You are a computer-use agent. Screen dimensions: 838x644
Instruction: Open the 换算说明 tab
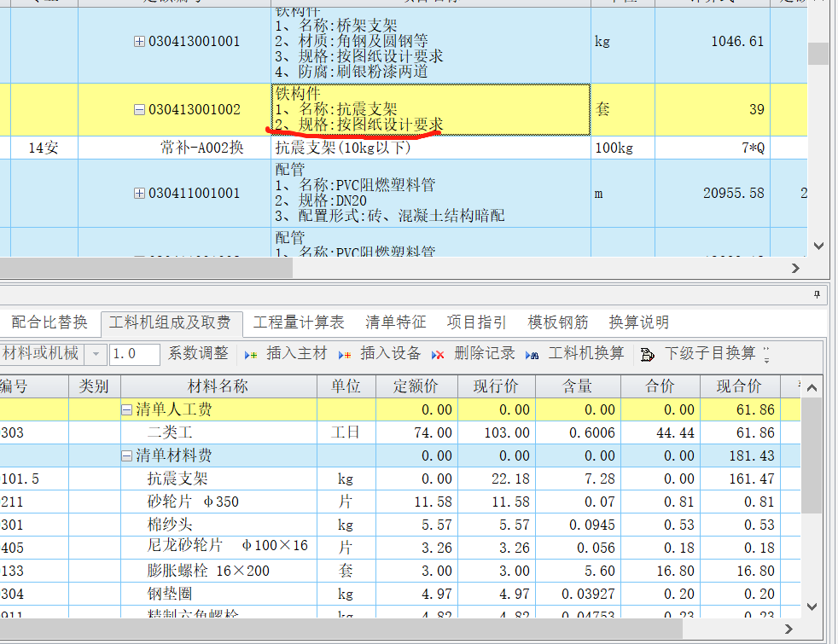[x=638, y=322]
